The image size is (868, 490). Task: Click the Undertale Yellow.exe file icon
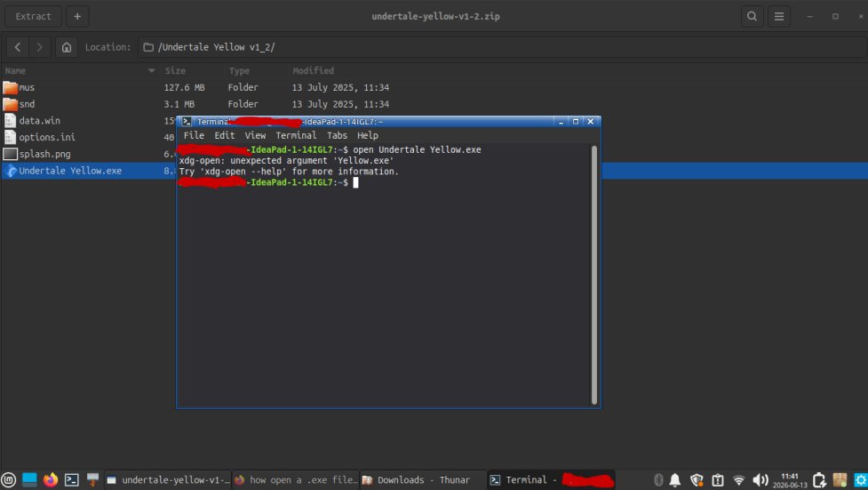coord(10,171)
